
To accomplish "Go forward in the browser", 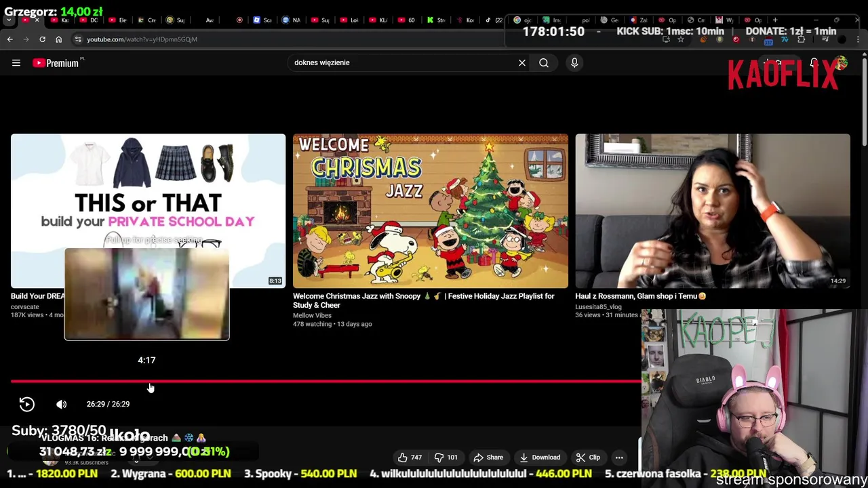I will point(26,39).
